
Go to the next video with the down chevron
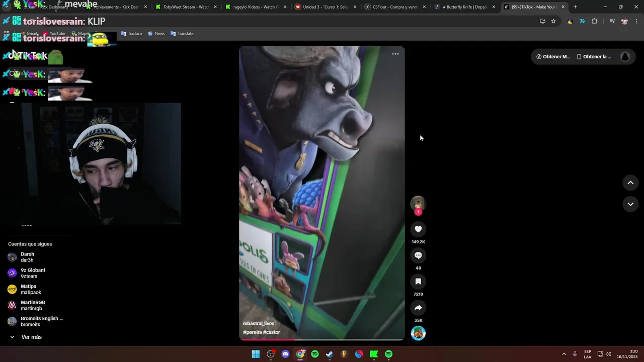point(630,204)
